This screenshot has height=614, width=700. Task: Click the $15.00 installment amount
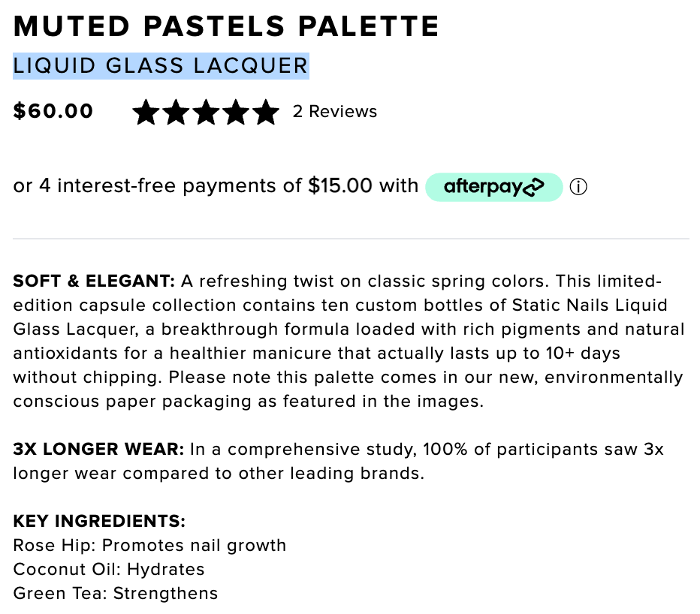(x=340, y=185)
